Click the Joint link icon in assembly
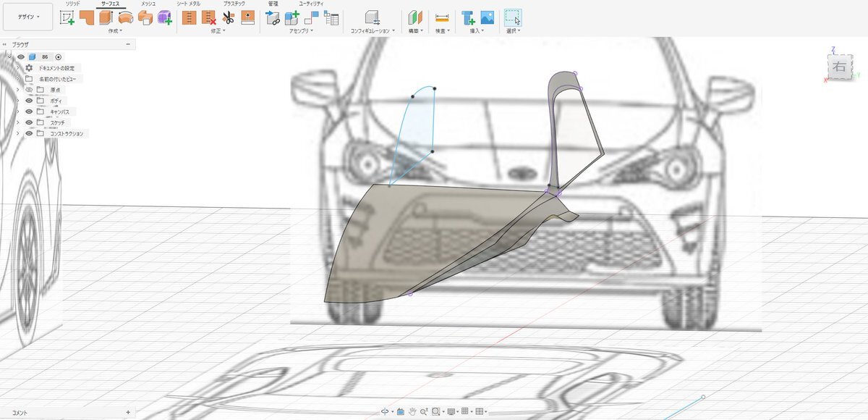Viewport: 868px width, 420px height. click(273, 18)
